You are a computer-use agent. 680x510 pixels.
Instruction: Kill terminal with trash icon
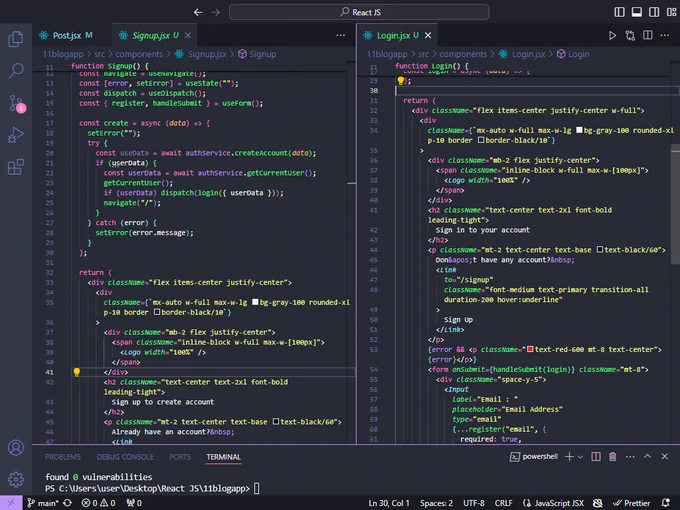coord(612,456)
